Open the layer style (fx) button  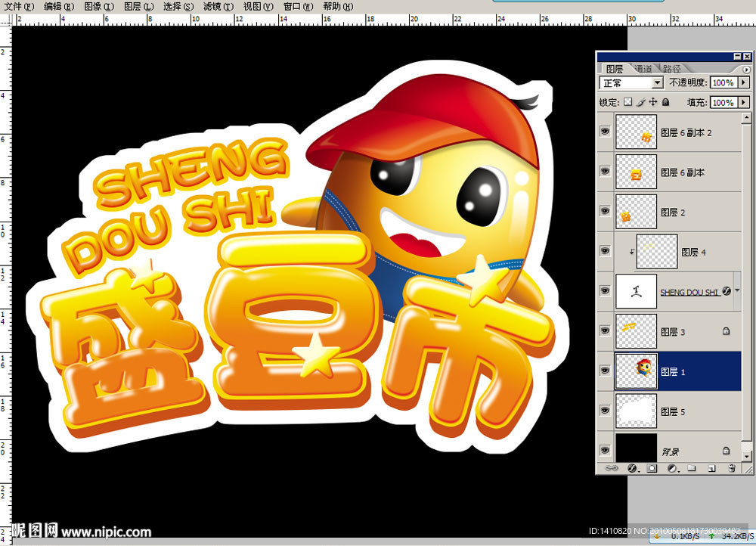click(x=633, y=470)
